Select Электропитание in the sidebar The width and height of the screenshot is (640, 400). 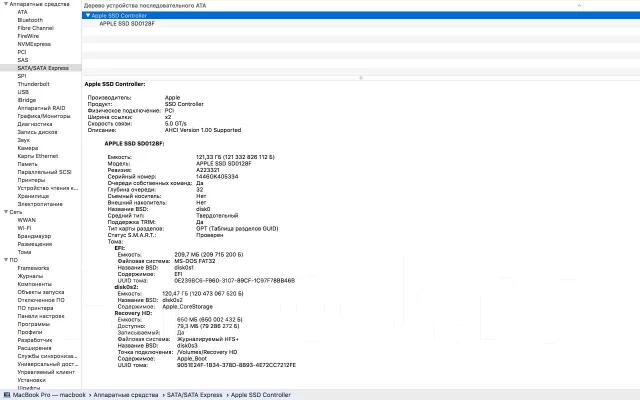pyautogui.click(x=40, y=204)
